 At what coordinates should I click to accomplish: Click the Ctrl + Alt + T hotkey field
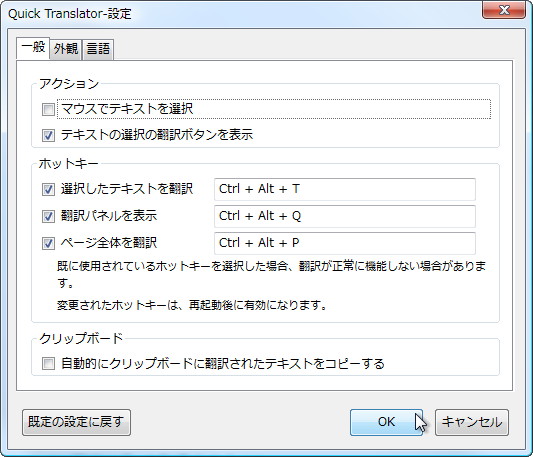pyautogui.click(x=345, y=189)
